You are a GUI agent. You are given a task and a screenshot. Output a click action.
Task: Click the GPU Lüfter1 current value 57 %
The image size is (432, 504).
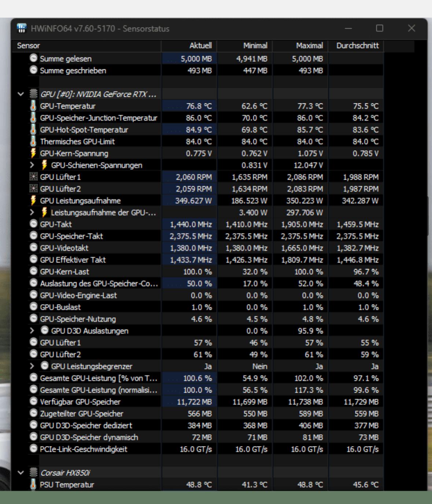point(203,343)
